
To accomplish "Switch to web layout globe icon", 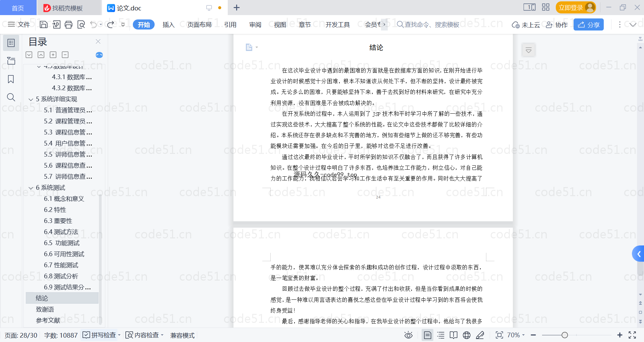I will pos(467,335).
